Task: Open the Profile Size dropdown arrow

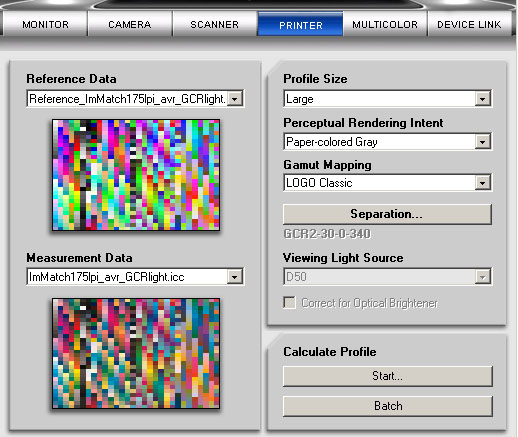Action: tap(482, 99)
